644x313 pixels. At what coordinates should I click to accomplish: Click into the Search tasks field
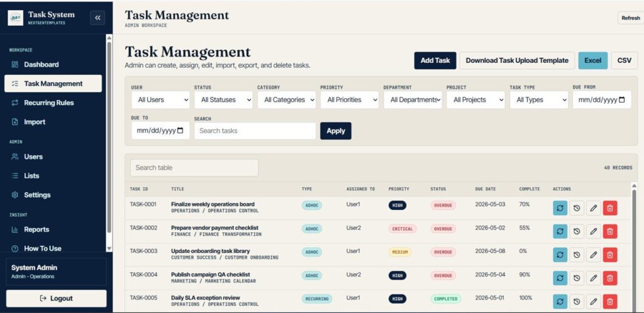[x=255, y=131]
